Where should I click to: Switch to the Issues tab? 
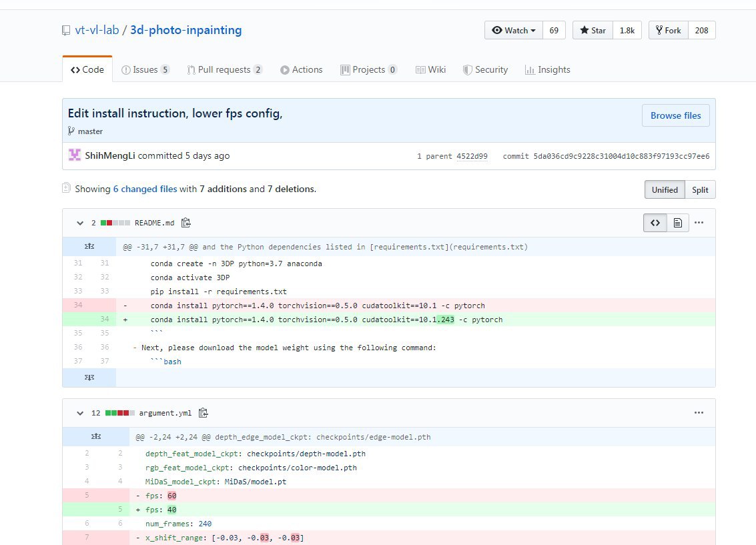145,70
